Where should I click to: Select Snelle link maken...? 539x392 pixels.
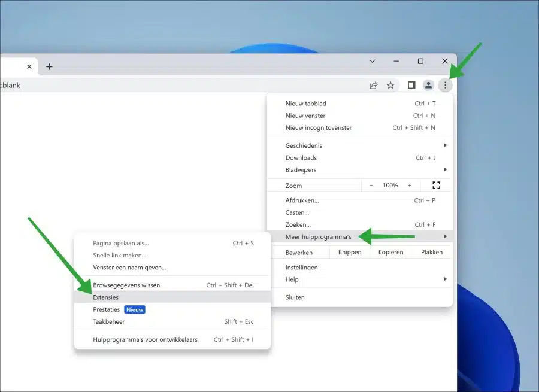coord(172,255)
